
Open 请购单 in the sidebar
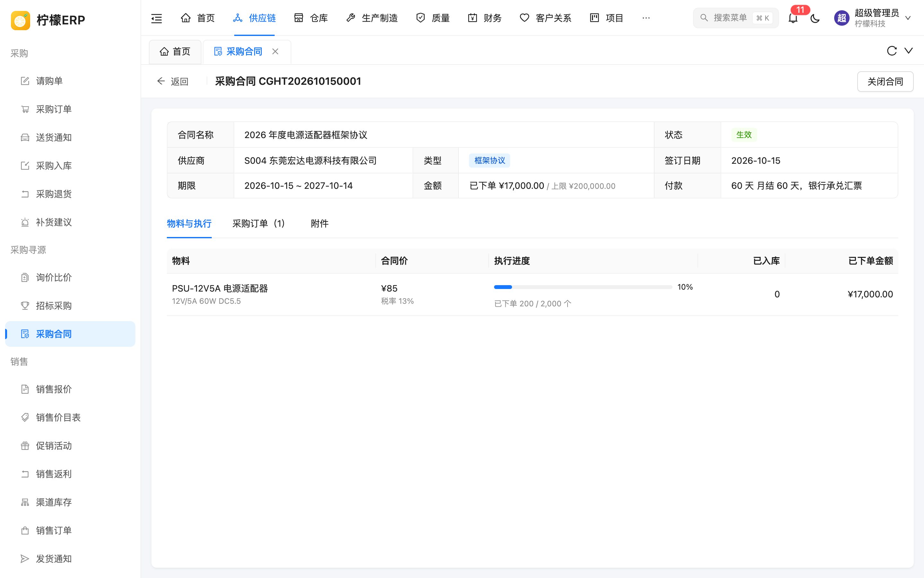pos(70,81)
